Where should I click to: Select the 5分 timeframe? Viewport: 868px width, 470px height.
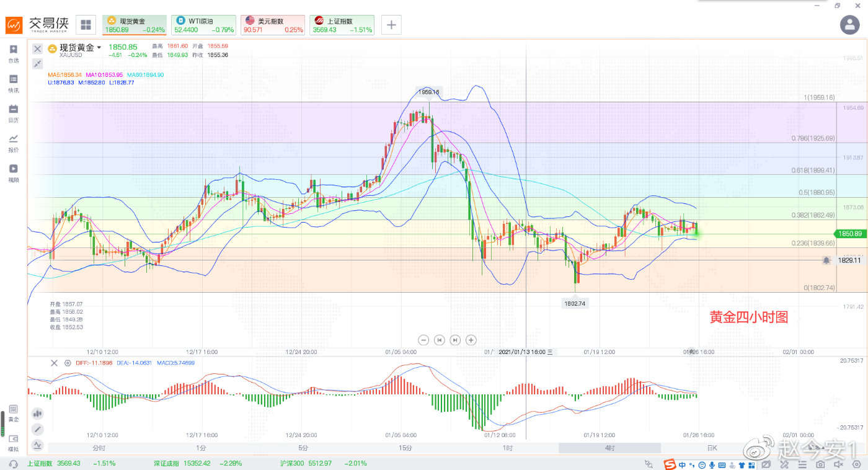pos(303,448)
